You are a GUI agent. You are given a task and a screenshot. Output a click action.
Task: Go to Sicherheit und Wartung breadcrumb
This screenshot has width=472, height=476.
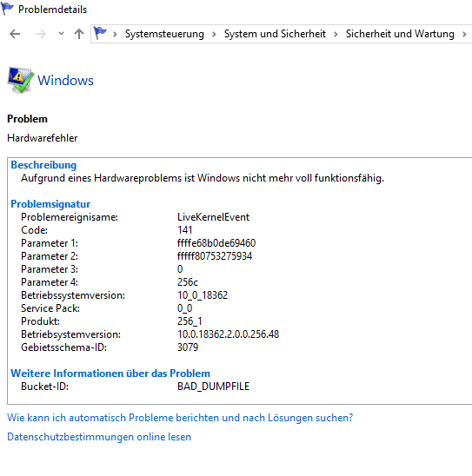400,34
